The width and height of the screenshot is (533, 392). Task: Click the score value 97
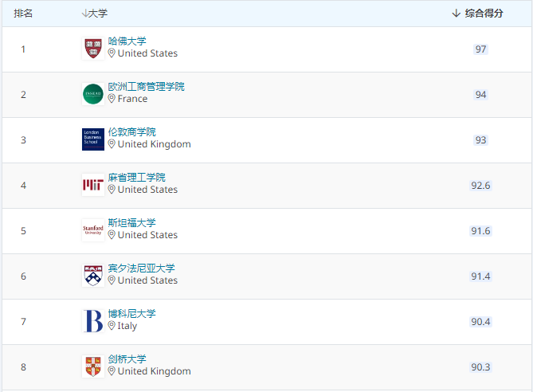pyautogui.click(x=480, y=49)
